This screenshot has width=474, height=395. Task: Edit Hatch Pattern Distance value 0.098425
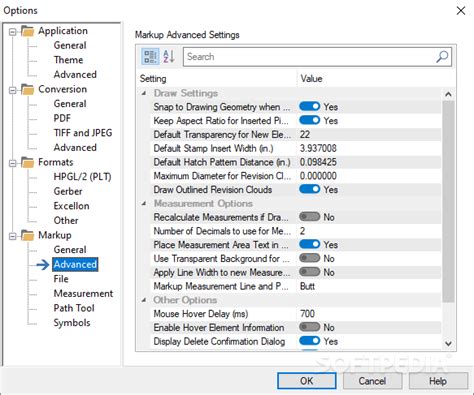pyautogui.click(x=369, y=162)
